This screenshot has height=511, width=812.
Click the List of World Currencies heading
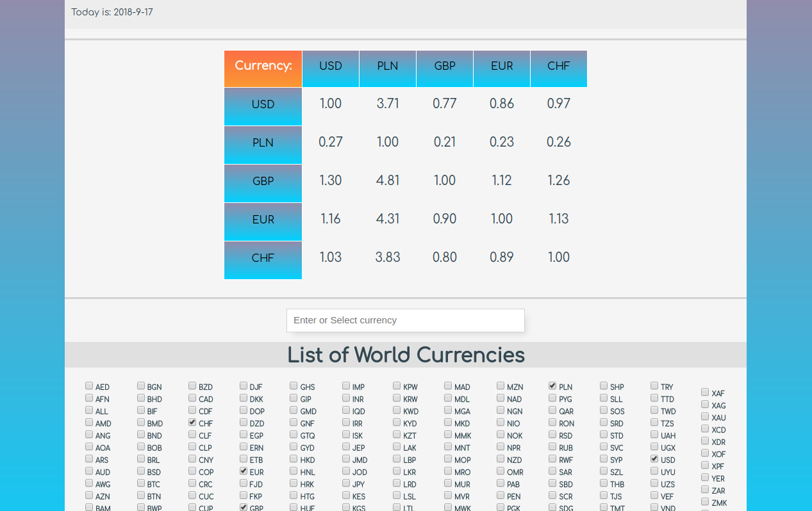[x=406, y=355]
